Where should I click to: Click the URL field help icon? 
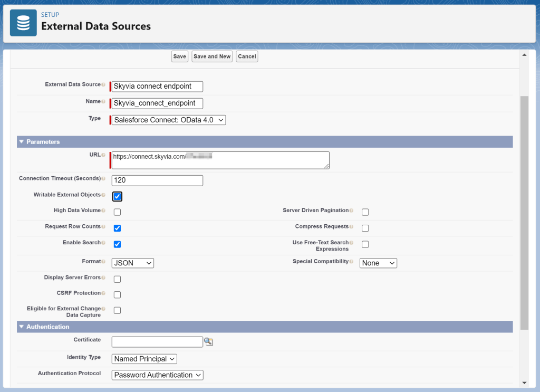(x=103, y=155)
